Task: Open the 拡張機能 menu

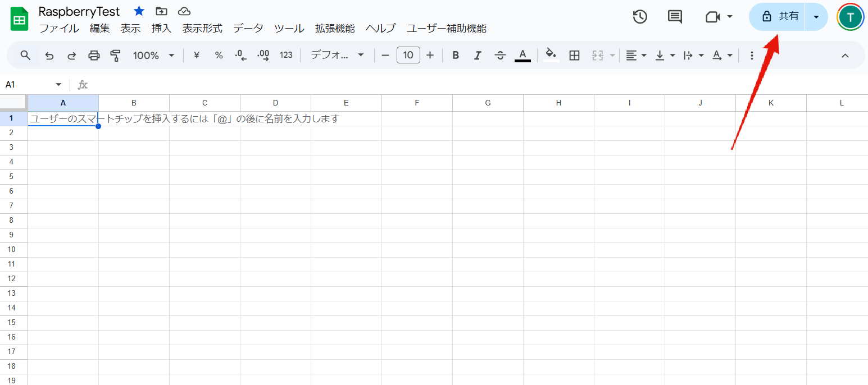Action: (335, 28)
